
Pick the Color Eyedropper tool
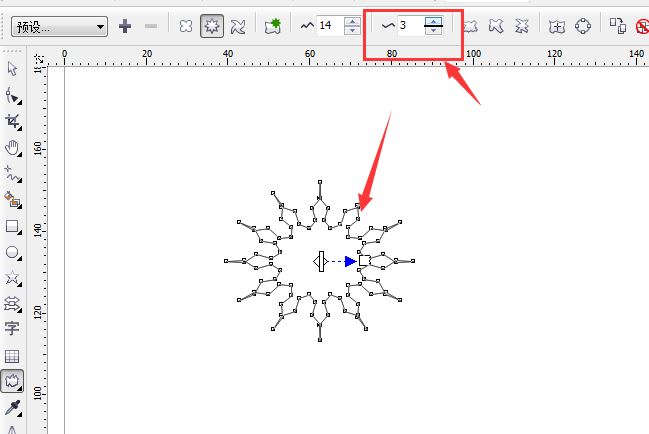click(x=12, y=408)
